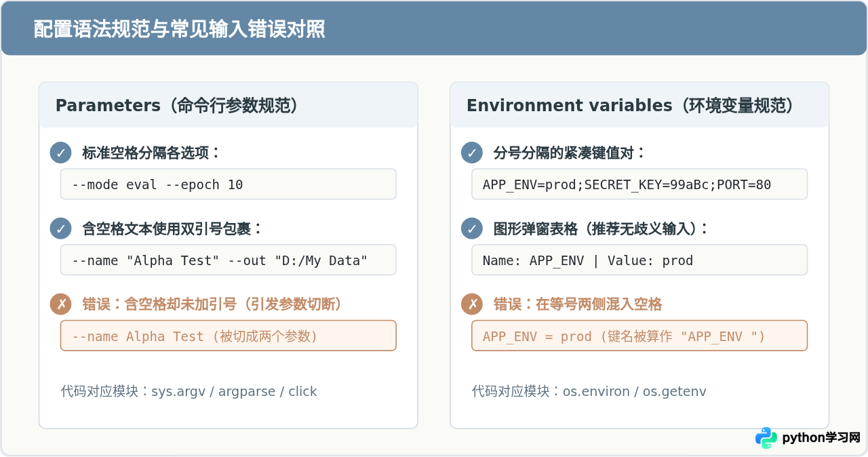
Task: Click the label 错误：含空格却未加引号
Action: click(212, 304)
